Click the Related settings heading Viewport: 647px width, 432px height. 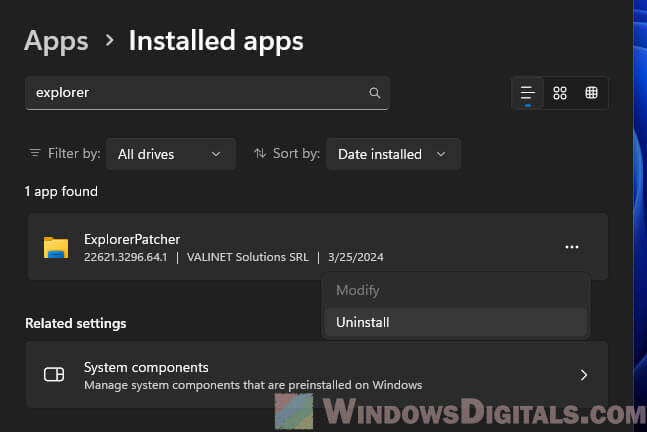pyautogui.click(x=76, y=323)
